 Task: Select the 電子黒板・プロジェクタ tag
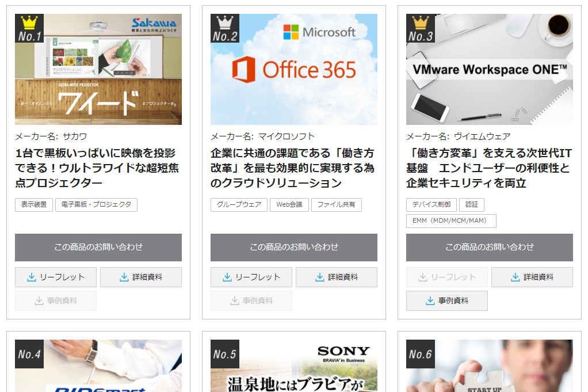coord(97,205)
